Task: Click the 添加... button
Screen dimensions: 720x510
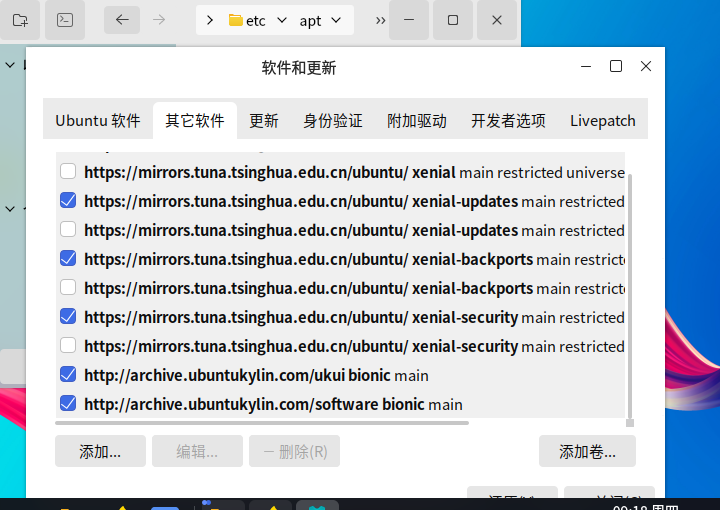Action: [x=100, y=451]
